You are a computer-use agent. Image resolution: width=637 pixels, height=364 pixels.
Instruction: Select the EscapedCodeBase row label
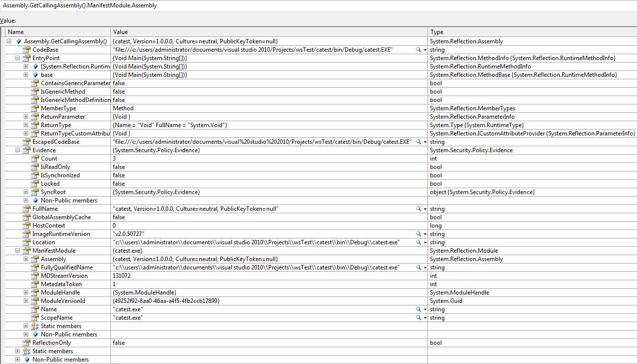click(x=56, y=142)
